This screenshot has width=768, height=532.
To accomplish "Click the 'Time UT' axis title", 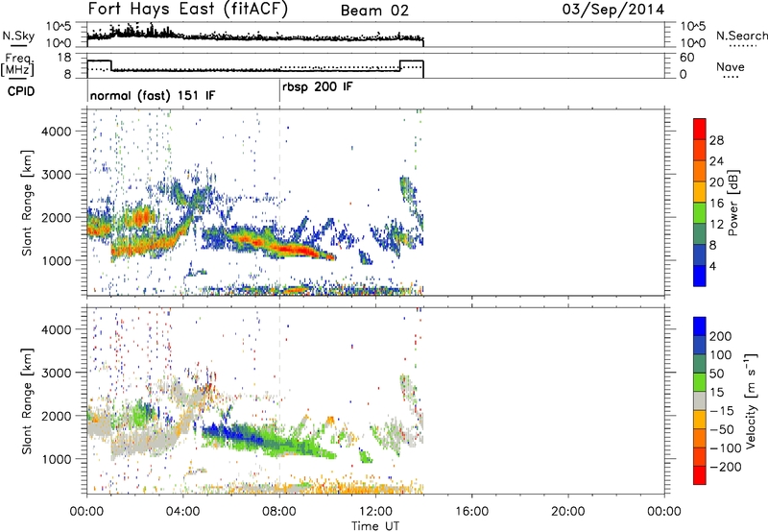I will coord(375,525).
